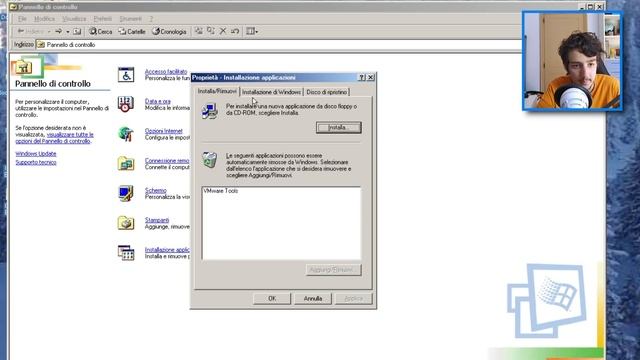Click the title bar Pannello di controllo icon
640x360 pixels.
click(13, 7)
